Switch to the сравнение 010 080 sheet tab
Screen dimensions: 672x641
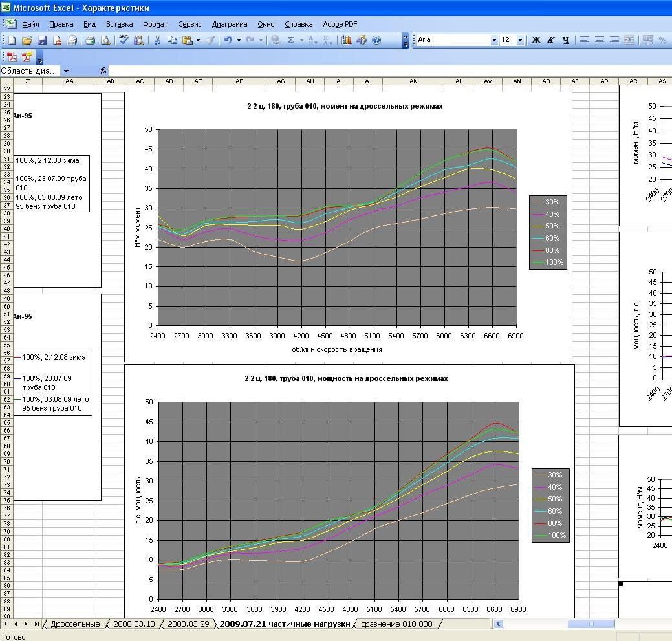[396, 624]
